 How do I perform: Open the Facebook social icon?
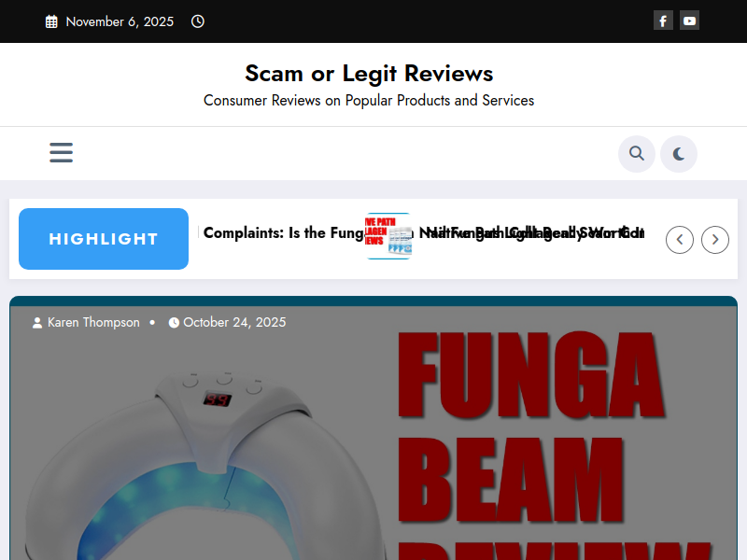(x=663, y=21)
